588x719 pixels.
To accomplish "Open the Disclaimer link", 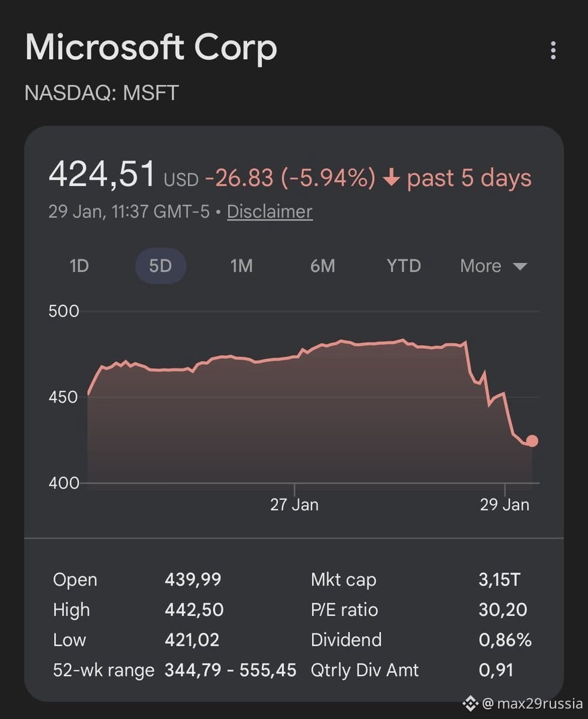I will 269,212.
